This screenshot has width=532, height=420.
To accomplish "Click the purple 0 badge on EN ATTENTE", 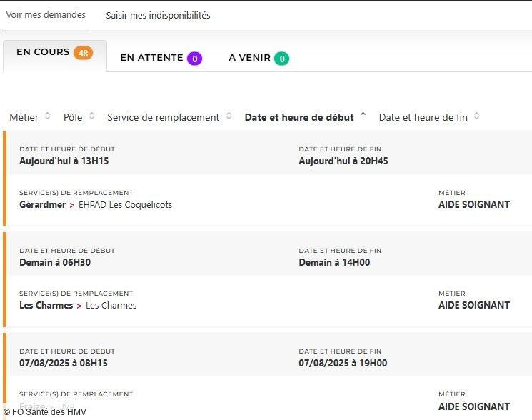I will pyautogui.click(x=194, y=59).
